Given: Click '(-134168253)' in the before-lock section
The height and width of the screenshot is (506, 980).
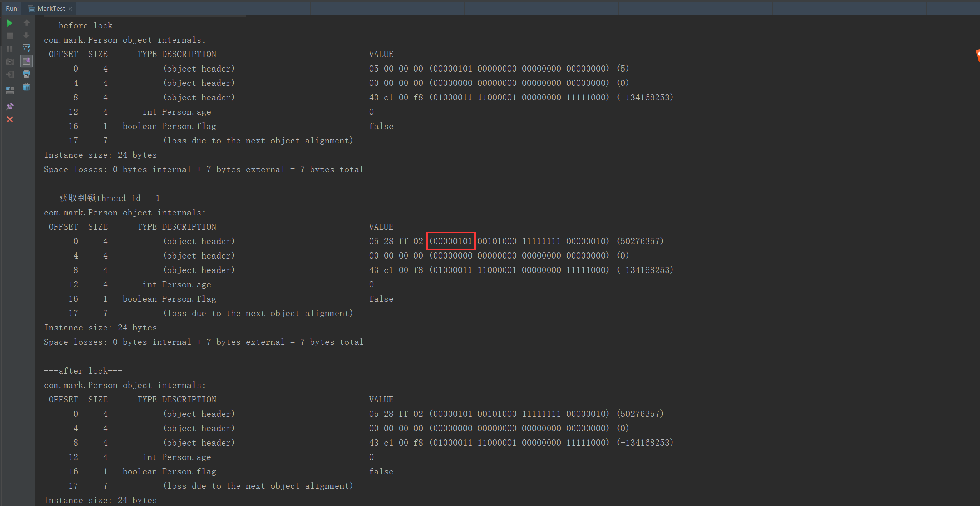Looking at the screenshot, I should [x=645, y=97].
